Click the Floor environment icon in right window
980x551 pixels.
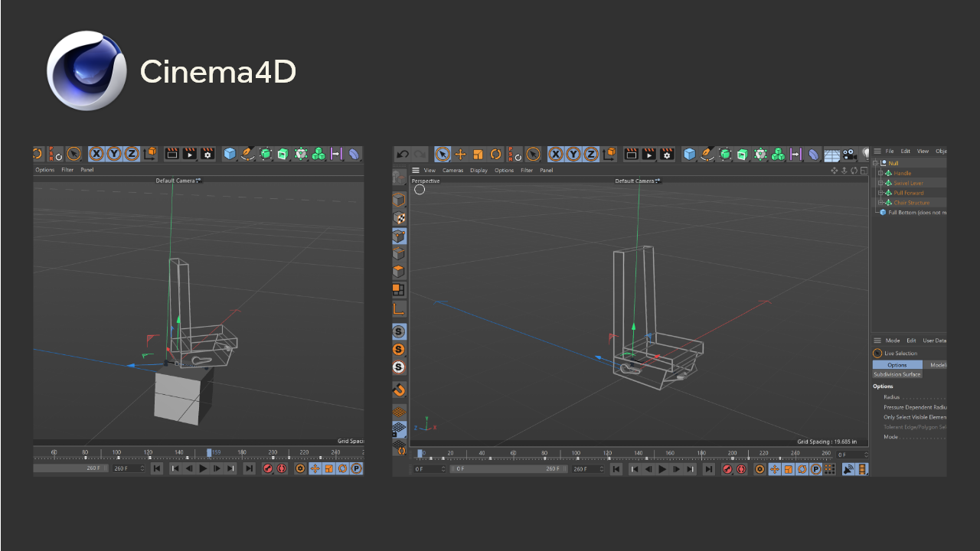click(831, 155)
